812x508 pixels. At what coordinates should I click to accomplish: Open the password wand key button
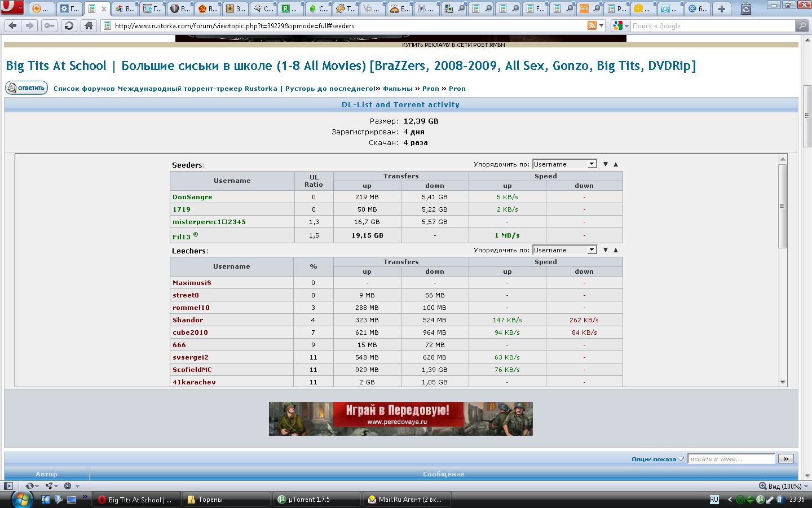pyautogui.click(x=50, y=25)
